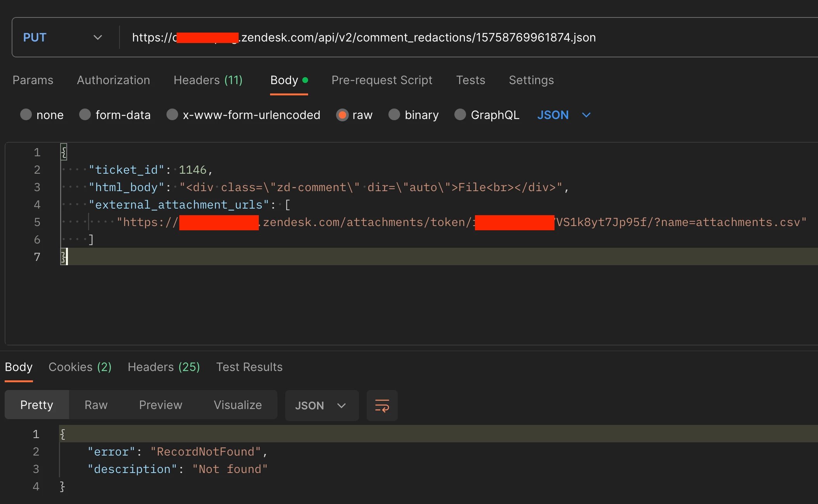Viewport: 818px width, 504px height.
Task: Expand request body JSON format dropdown
Action: pos(564,115)
